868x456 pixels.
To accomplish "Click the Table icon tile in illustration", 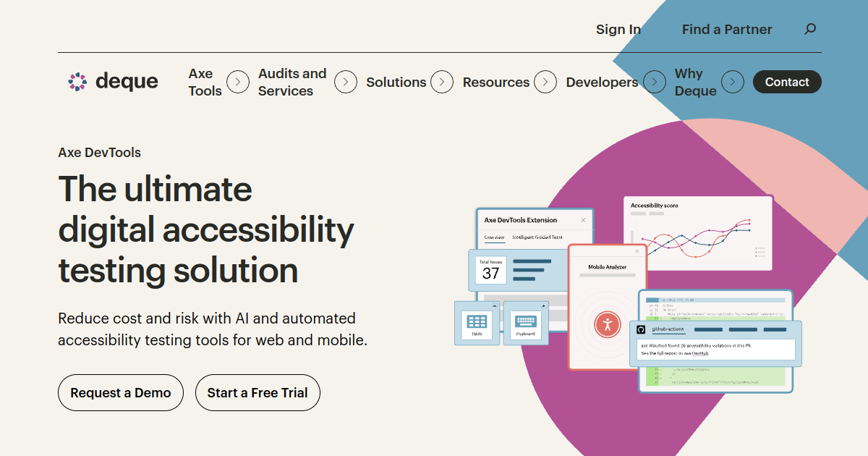I will click(x=477, y=322).
